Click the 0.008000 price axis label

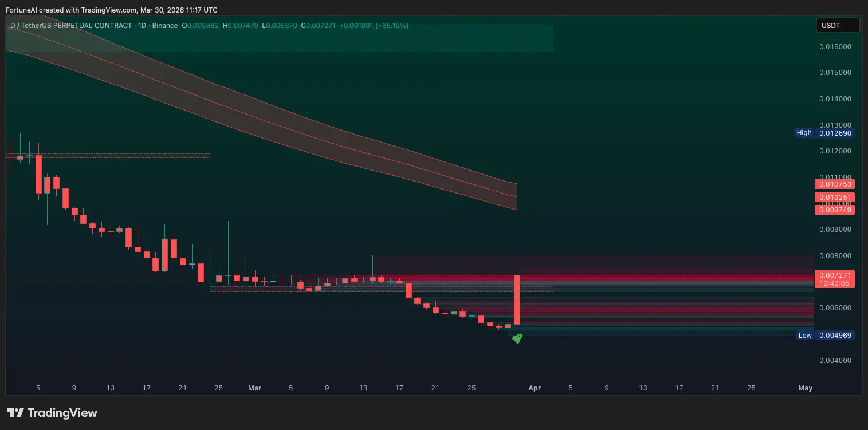[x=835, y=256]
